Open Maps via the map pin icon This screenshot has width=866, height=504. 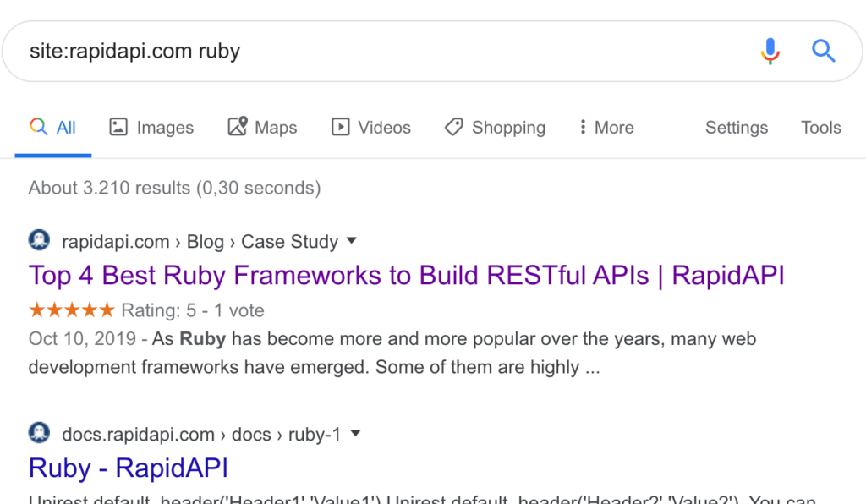[238, 127]
